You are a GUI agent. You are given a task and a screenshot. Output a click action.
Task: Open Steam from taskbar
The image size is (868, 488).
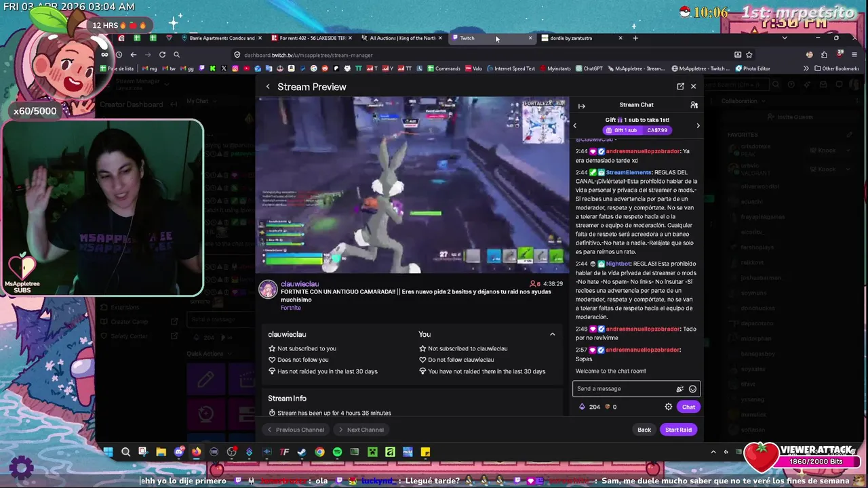click(302, 452)
